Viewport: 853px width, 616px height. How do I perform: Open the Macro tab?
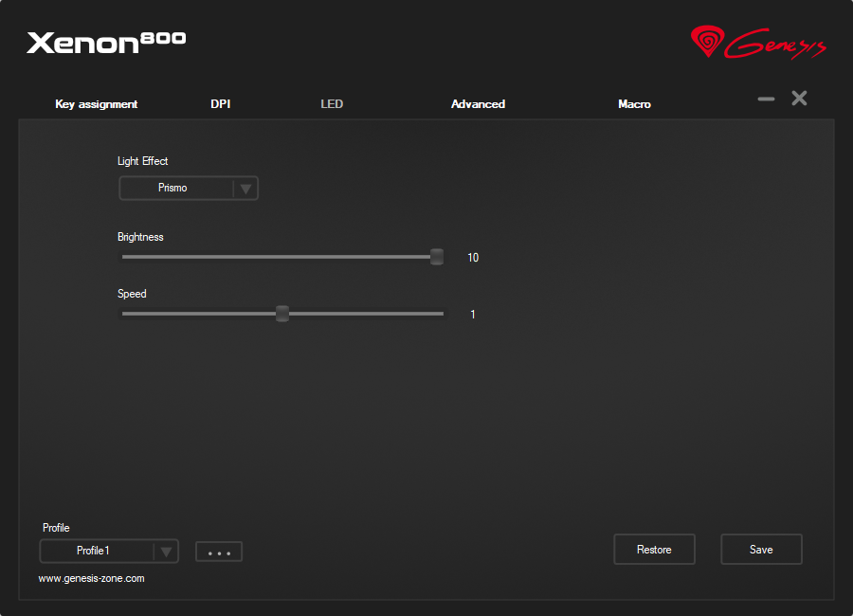tap(634, 104)
